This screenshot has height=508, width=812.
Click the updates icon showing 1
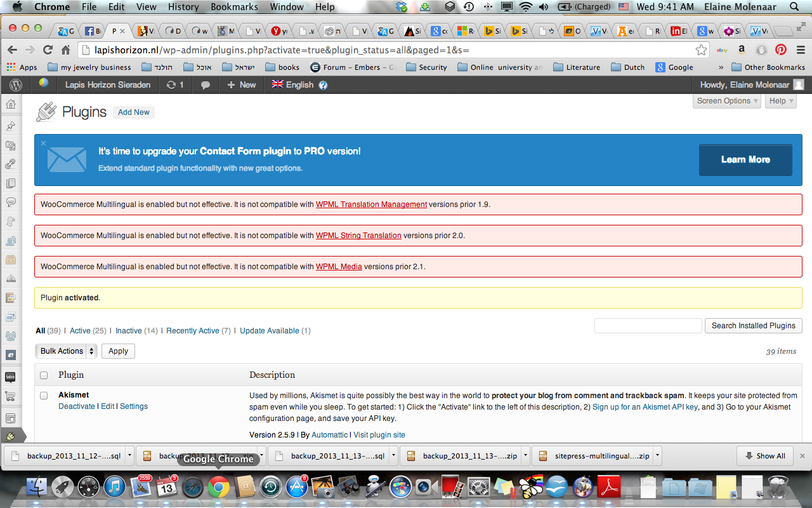pos(175,84)
